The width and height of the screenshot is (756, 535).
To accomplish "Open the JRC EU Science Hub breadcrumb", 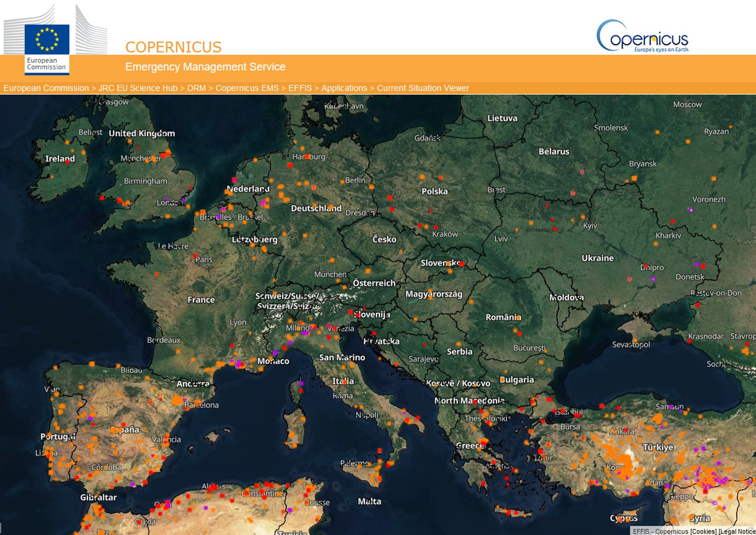I will click(138, 88).
